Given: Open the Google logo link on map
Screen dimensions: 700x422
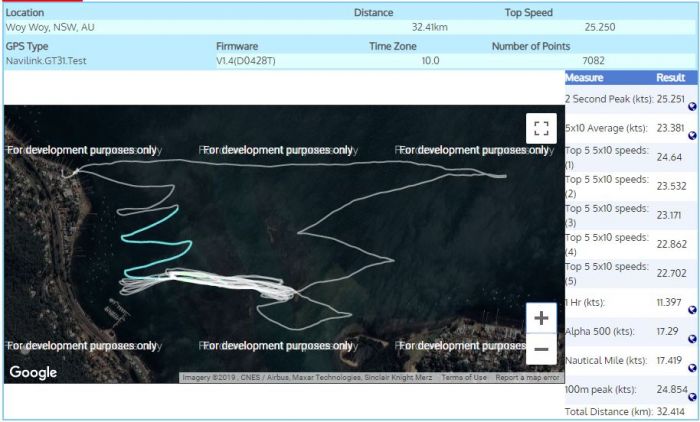Looking at the screenshot, I should click(33, 373).
